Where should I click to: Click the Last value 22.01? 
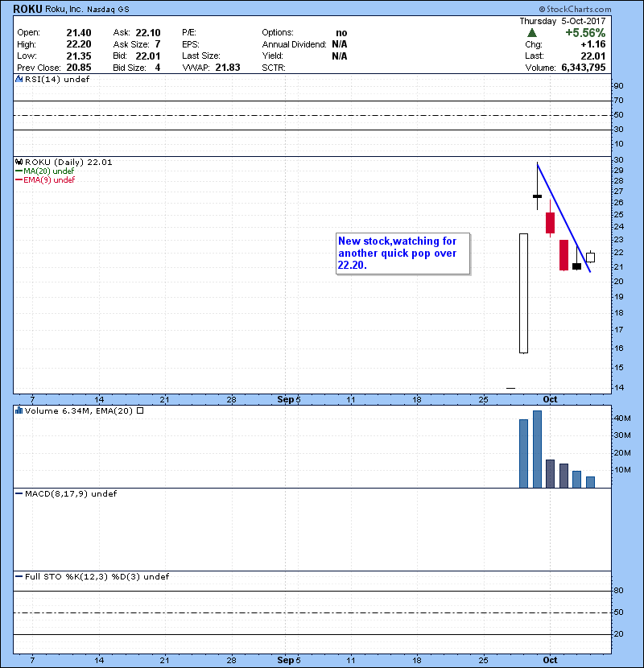tap(593, 56)
